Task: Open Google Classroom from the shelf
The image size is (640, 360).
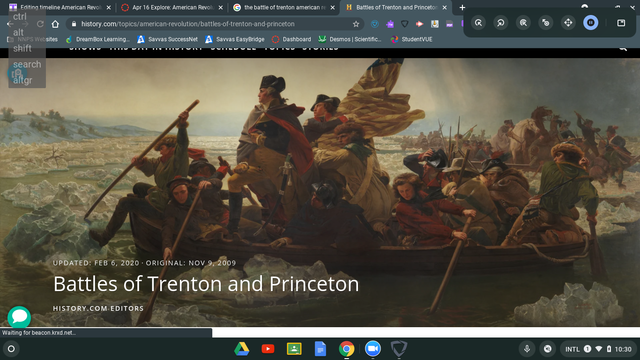Action: pyautogui.click(x=294, y=349)
